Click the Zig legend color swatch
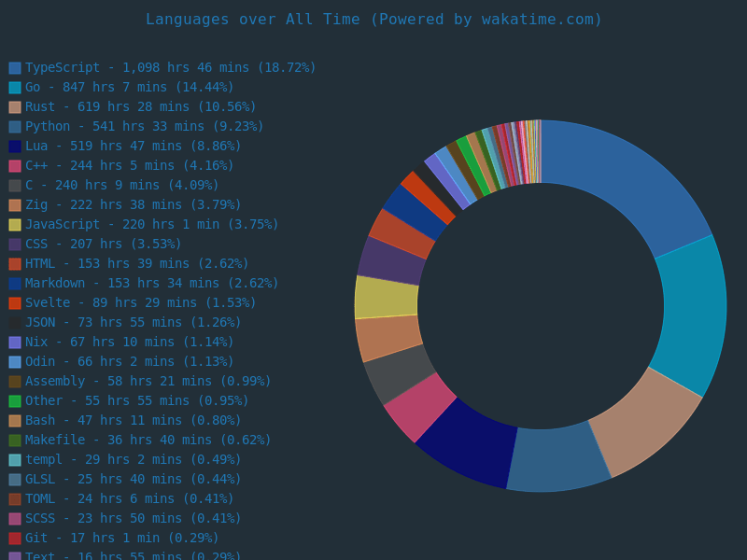The width and height of the screenshot is (747, 560). 15,205
